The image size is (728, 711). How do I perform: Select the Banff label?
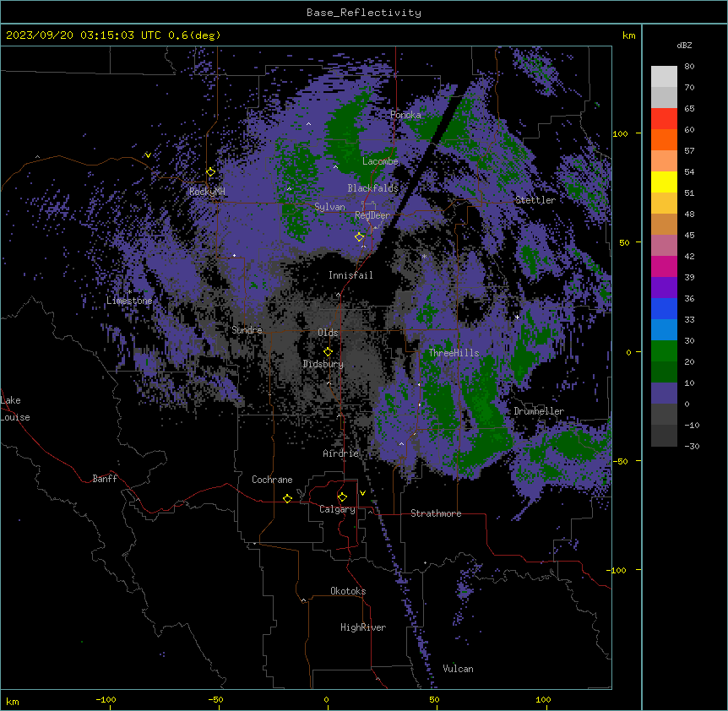105,479
